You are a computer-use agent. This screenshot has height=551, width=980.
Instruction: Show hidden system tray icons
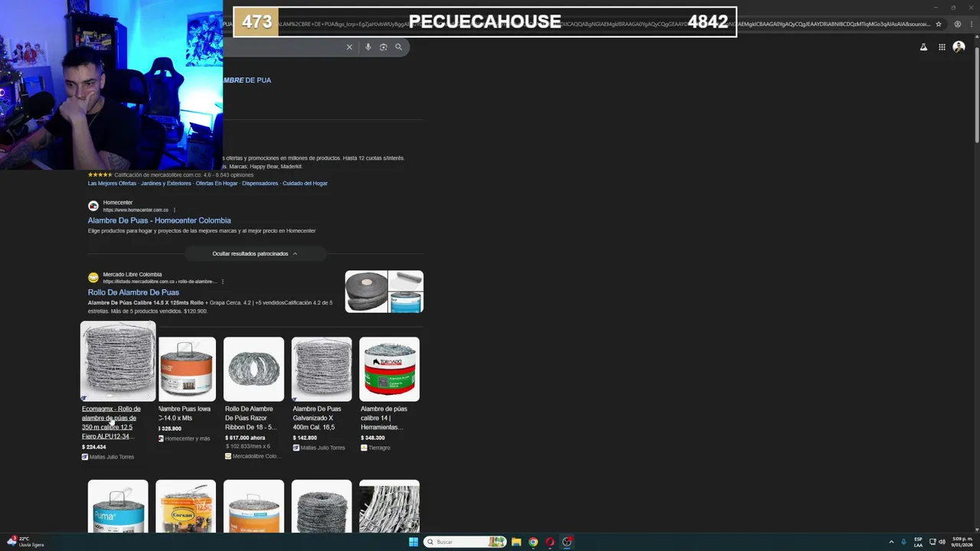coord(891,542)
